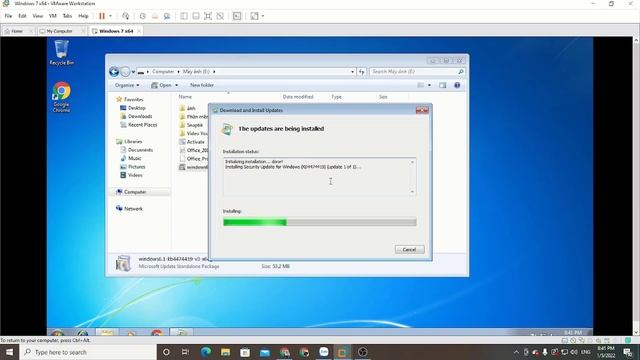Click the Windows 10 taskbar search box

[88, 352]
